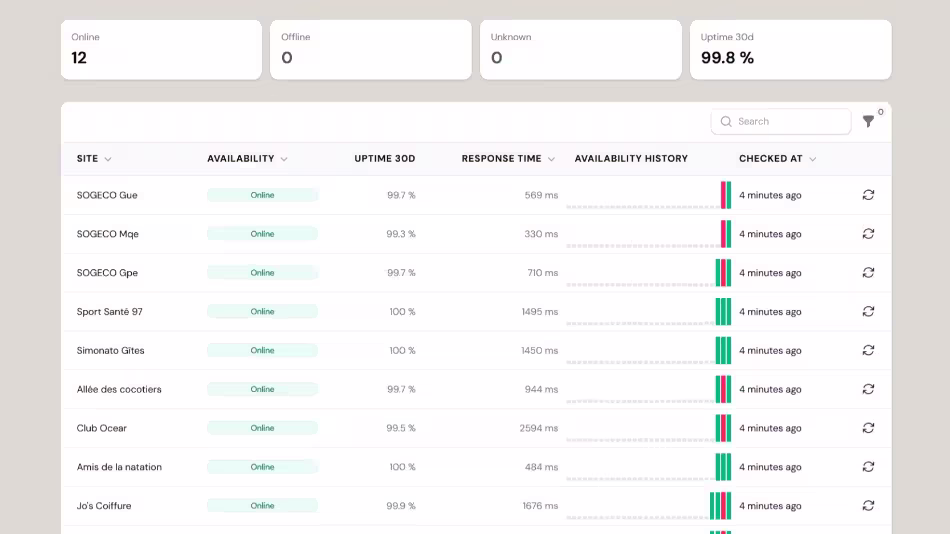This screenshot has height=534, width=950.
Task: Open the Allée des cocotiers site
Action: pyautogui.click(x=119, y=389)
